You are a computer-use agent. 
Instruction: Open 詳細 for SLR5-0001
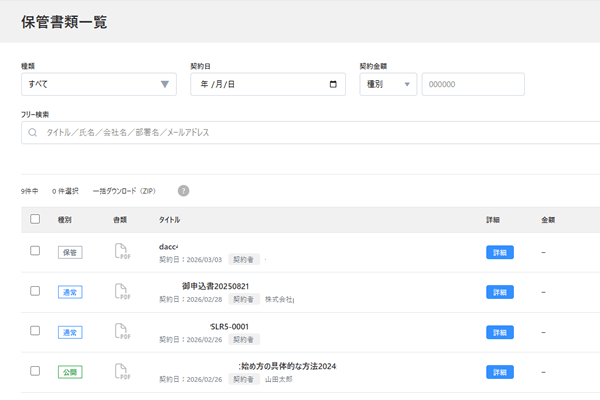point(500,332)
